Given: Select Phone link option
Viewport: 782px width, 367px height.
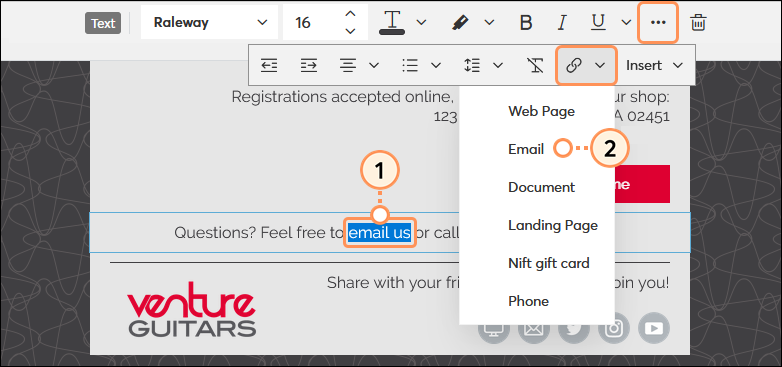Looking at the screenshot, I should tap(529, 301).
